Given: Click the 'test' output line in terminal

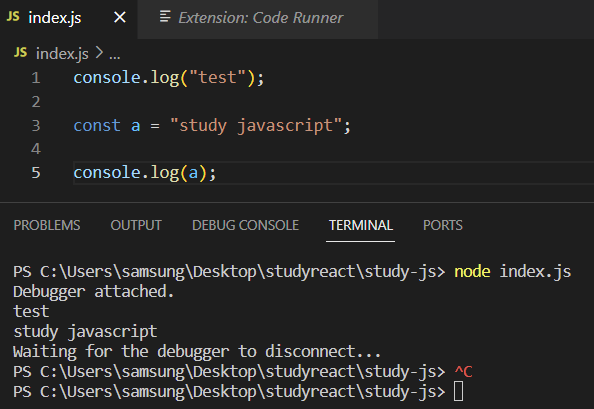Looking at the screenshot, I should pos(31,312).
